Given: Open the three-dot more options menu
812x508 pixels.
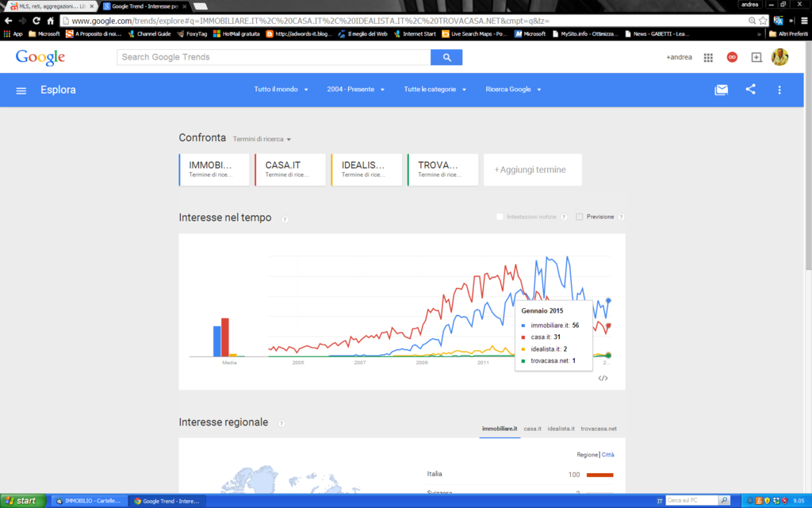Looking at the screenshot, I should pyautogui.click(x=779, y=90).
